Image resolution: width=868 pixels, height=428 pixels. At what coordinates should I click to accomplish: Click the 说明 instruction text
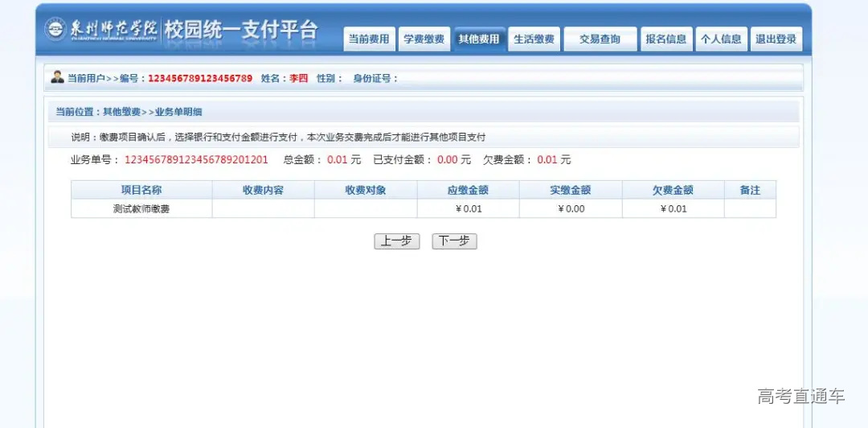click(278, 137)
